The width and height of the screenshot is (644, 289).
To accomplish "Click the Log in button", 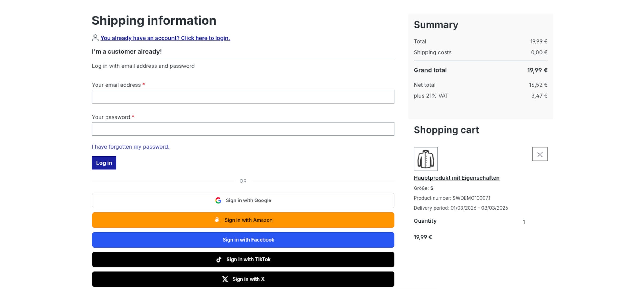I will 104,163.
